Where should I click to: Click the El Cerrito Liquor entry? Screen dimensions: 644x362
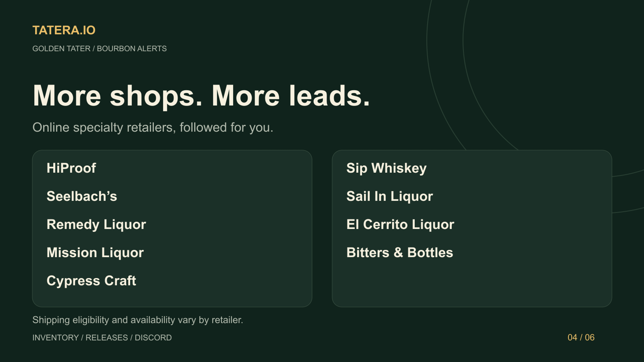point(400,224)
